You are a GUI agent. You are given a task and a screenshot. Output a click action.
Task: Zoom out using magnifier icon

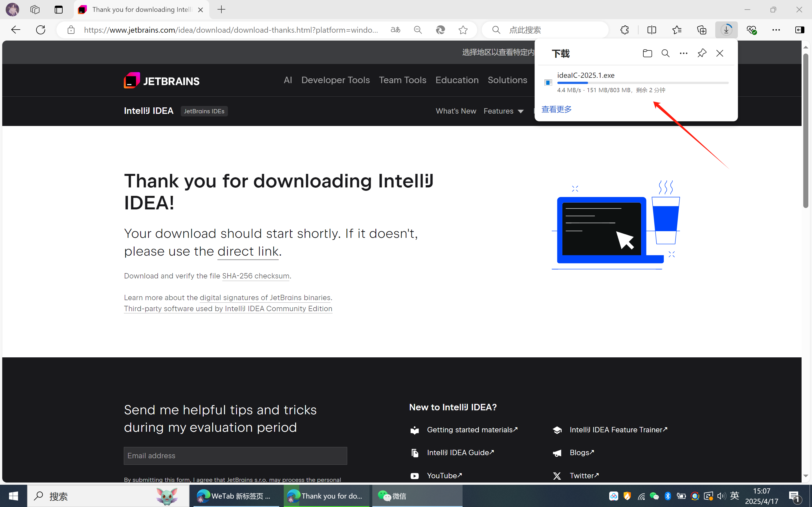418,30
